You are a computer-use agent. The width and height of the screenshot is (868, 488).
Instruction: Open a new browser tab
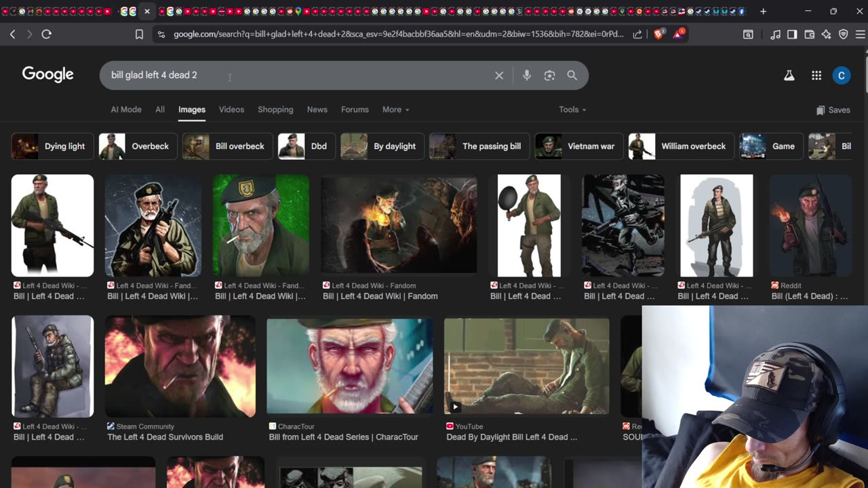pyautogui.click(x=763, y=12)
